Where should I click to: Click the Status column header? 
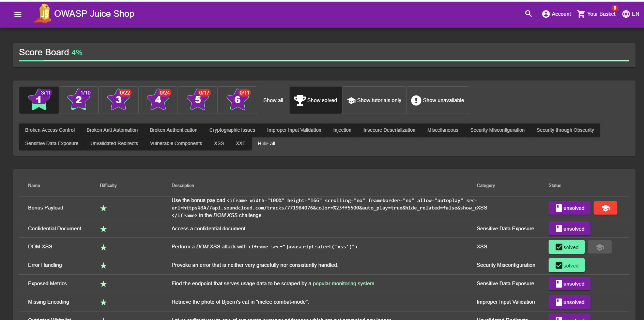pyautogui.click(x=555, y=186)
